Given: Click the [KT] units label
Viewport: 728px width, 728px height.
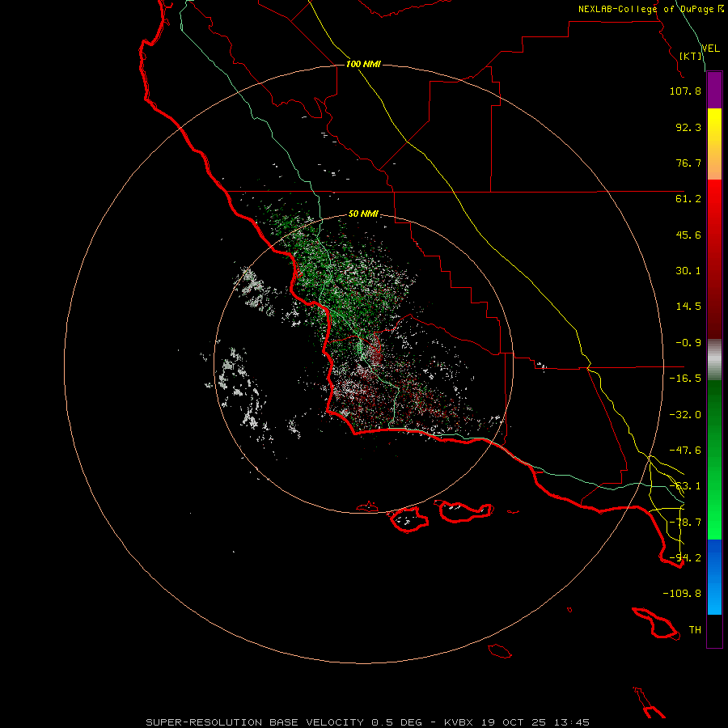Looking at the screenshot, I should pyautogui.click(x=691, y=56).
